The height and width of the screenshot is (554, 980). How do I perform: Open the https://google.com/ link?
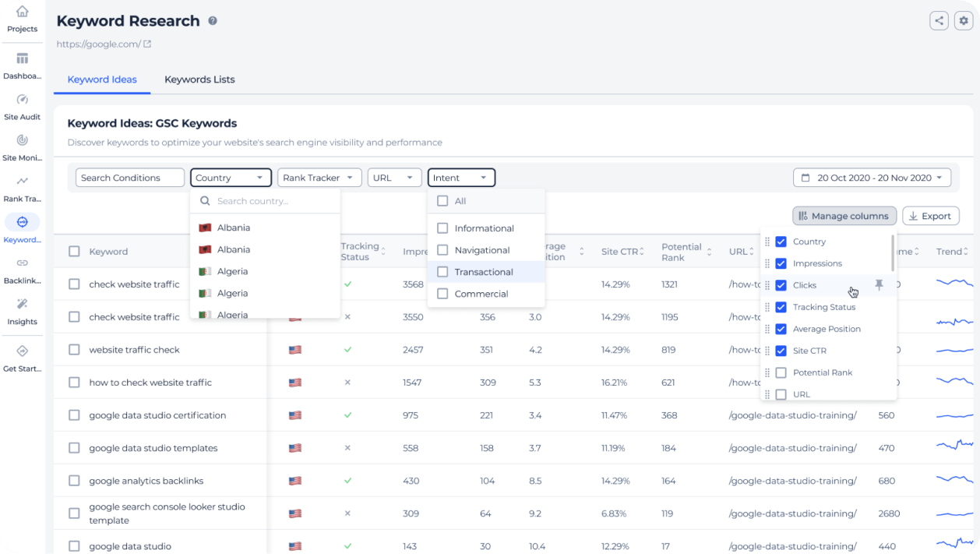pyautogui.click(x=99, y=44)
